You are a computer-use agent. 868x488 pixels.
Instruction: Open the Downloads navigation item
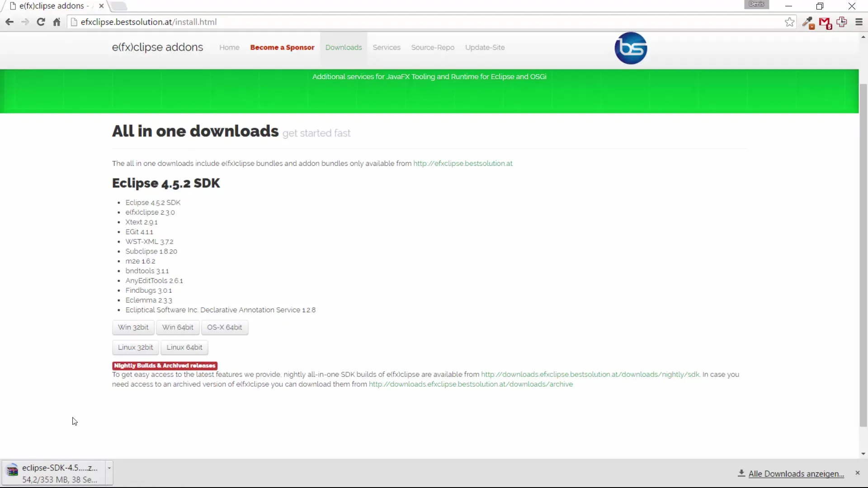point(344,47)
